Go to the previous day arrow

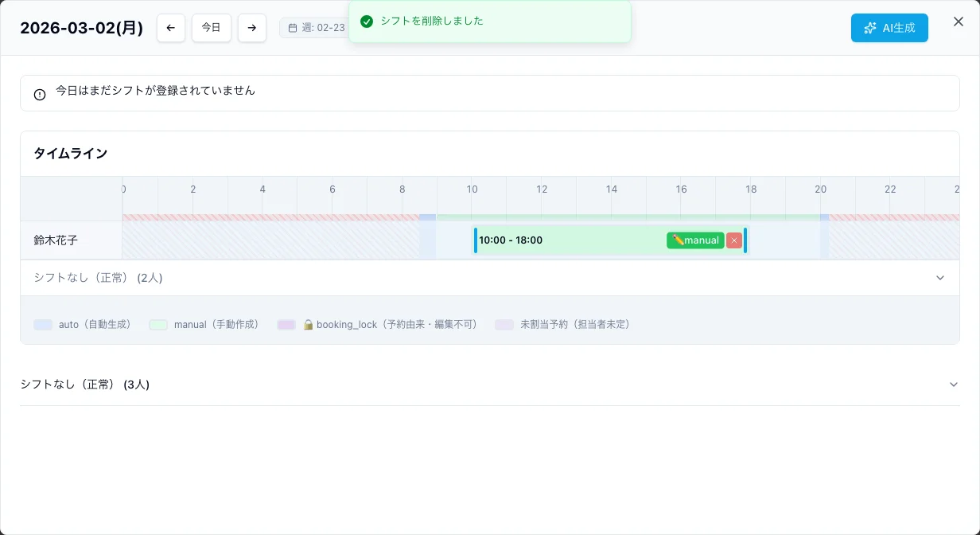click(171, 28)
